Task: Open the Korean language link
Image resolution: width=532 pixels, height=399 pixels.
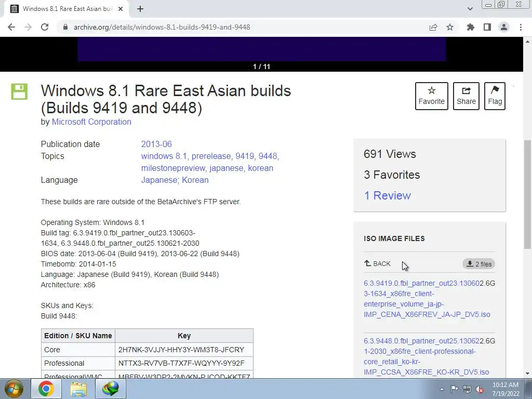Action: coord(195,180)
